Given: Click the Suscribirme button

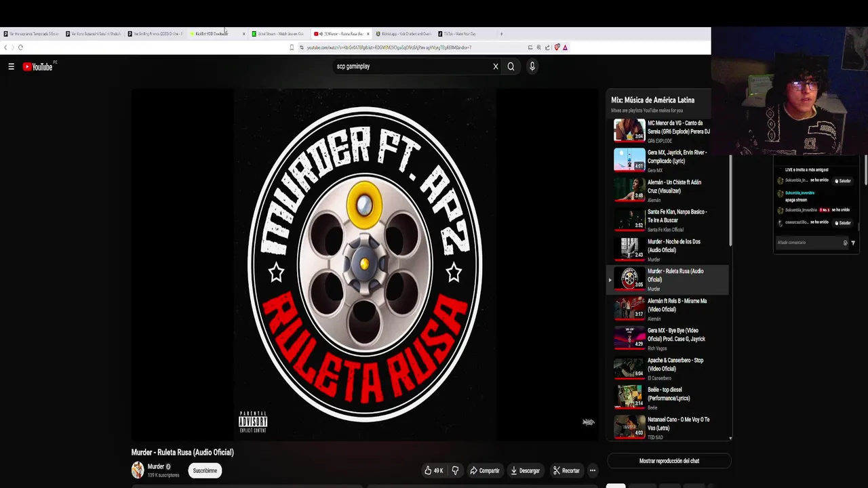Looking at the screenshot, I should (x=205, y=470).
